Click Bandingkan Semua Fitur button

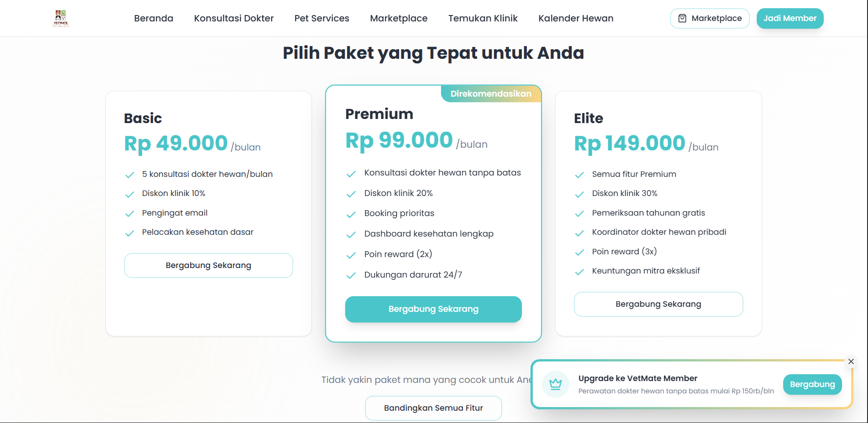pyautogui.click(x=433, y=408)
